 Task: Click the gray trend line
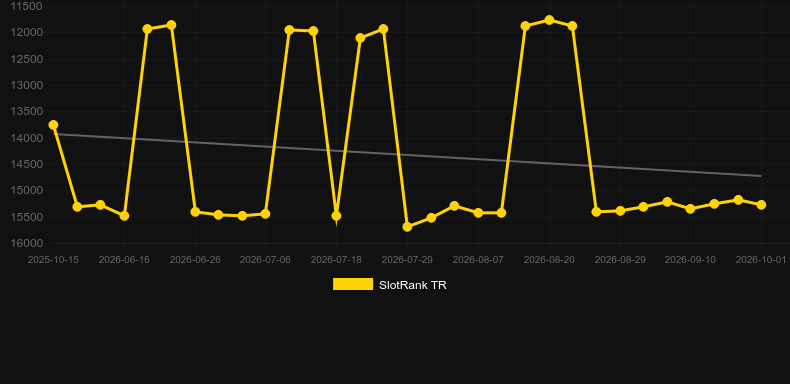click(407, 155)
